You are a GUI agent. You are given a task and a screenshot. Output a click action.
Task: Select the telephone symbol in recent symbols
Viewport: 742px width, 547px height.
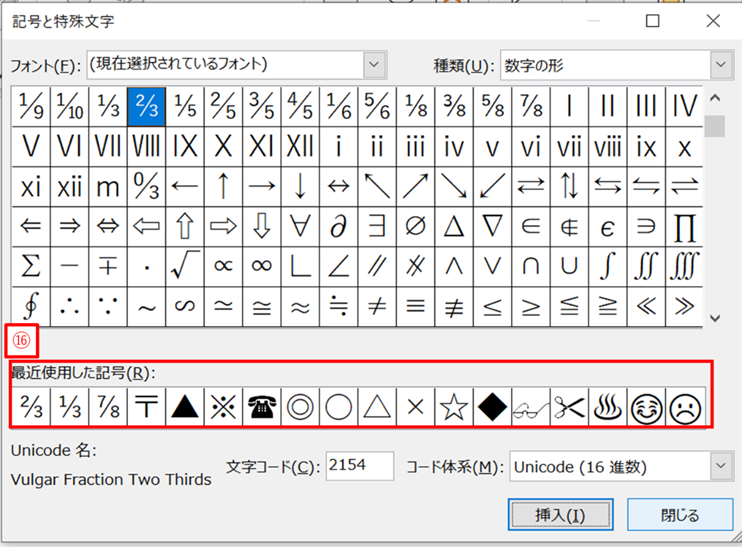262,408
